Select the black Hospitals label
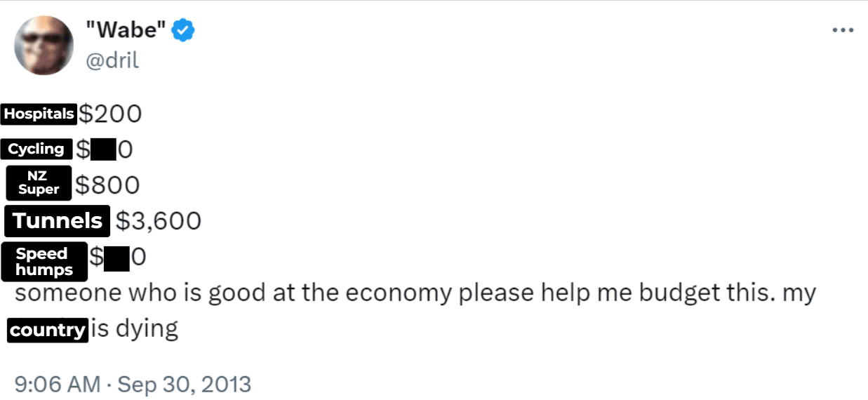Viewport: 868px width, 400px height. (x=39, y=114)
